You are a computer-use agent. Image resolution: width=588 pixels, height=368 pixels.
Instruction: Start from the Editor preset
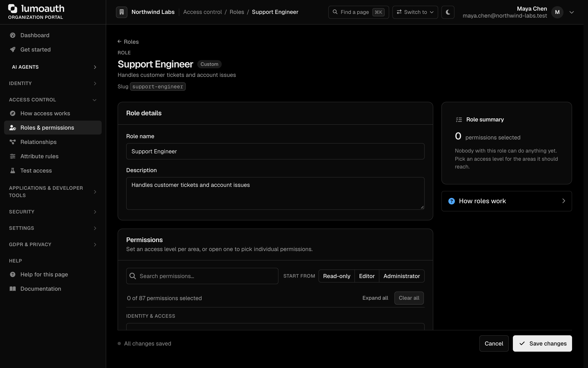[x=367, y=276]
